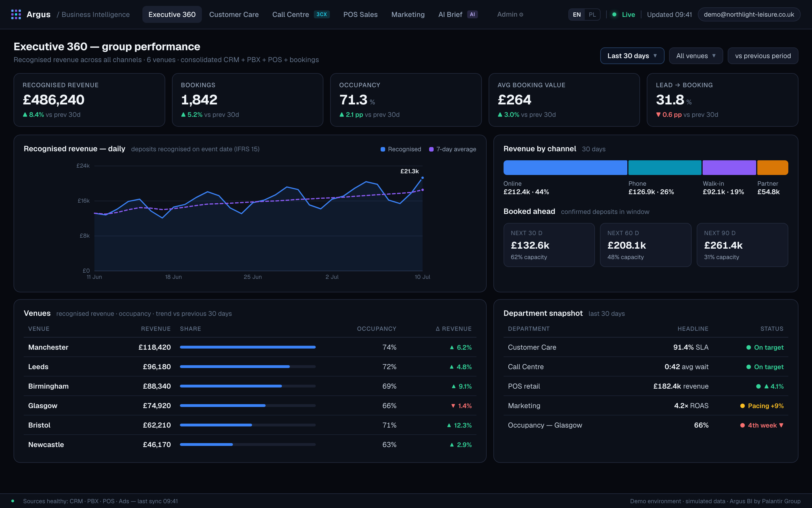
Task: Click the Argus brand name
Action: (39, 14)
